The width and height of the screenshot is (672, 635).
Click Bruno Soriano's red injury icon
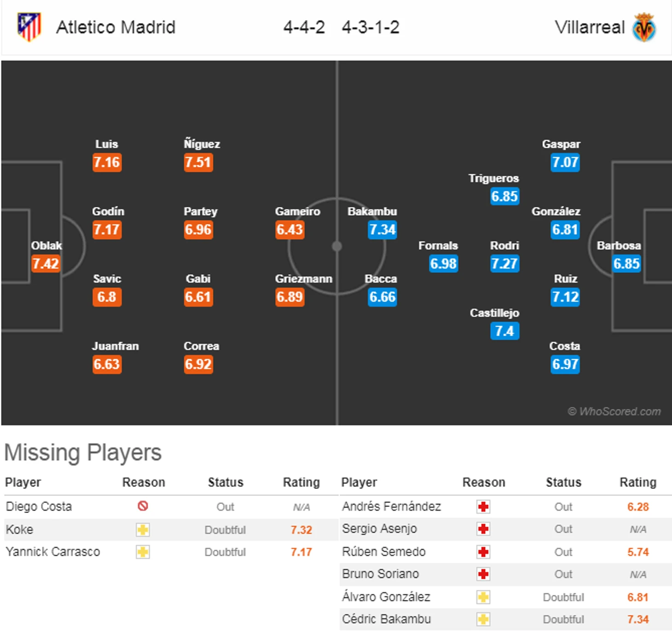(x=483, y=574)
